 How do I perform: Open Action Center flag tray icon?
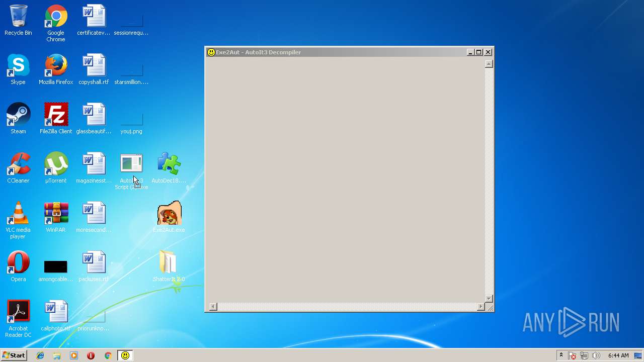coord(572,355)
